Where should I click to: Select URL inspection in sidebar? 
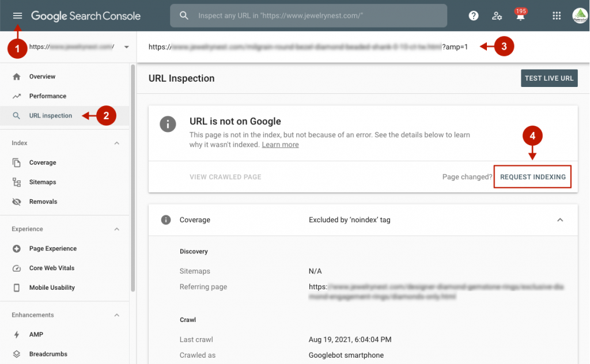coord(51,116)
